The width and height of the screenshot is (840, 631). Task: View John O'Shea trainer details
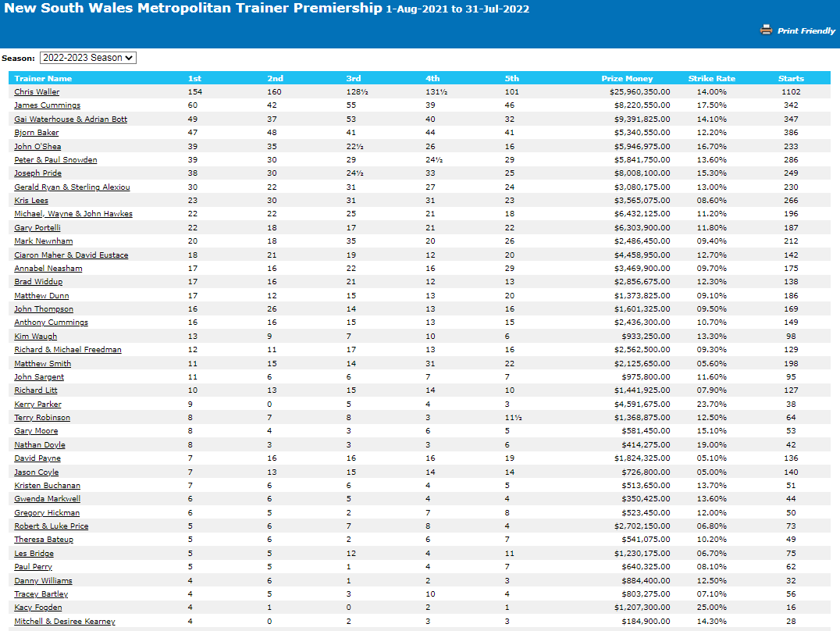(37, 147)
